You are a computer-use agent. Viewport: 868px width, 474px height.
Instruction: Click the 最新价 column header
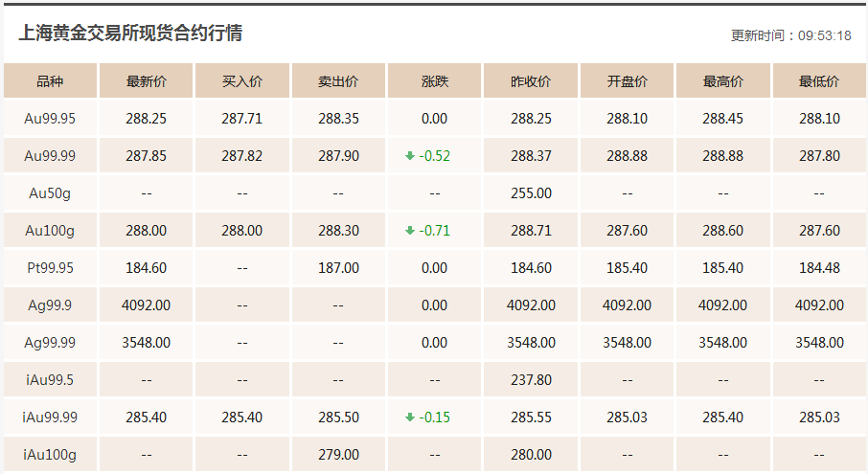click(146, 81)
